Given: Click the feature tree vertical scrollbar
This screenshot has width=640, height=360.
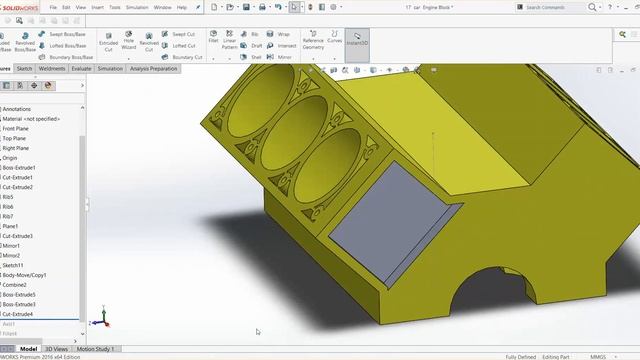Looking at the screenshot, I should point(82,229).
